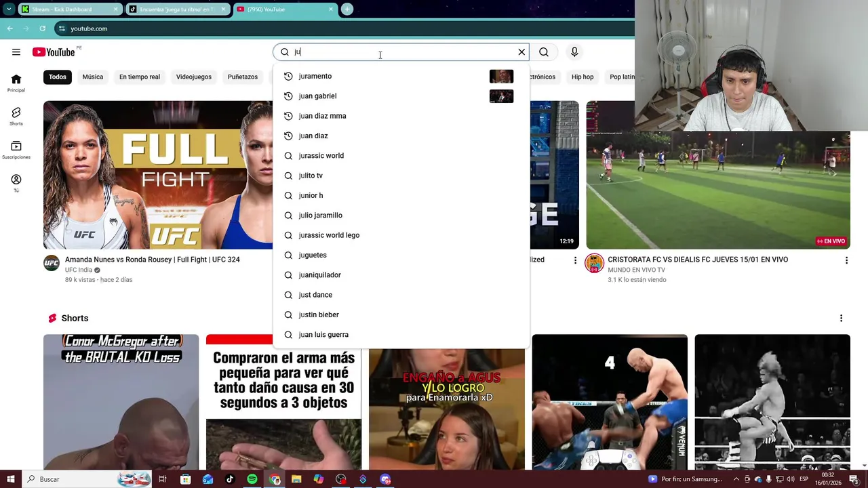Image resolution: width=868 pixels, height=488 pixels.
Task: Reload the page with browser refresh button
Action: [42, 28]
